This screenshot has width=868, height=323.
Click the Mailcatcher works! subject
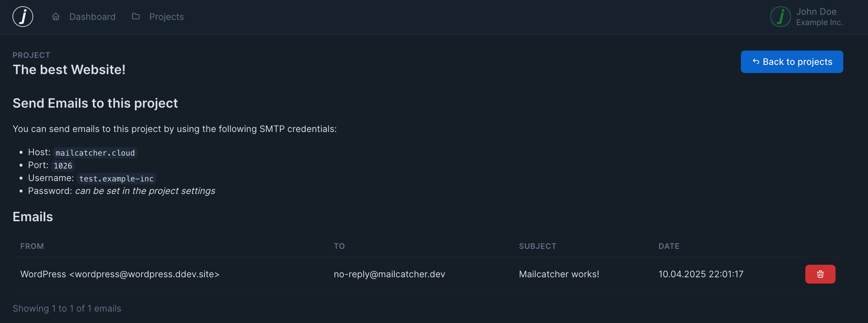559,274
